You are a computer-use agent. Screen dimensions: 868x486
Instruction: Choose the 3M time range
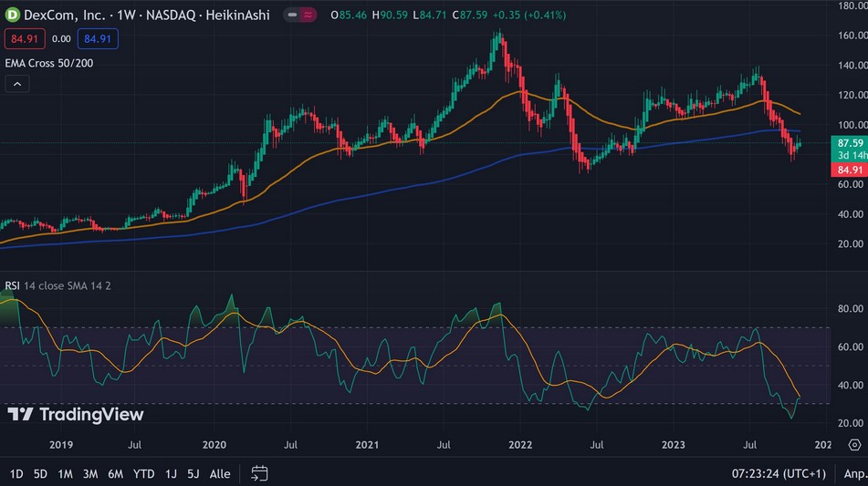click(90, 474)
